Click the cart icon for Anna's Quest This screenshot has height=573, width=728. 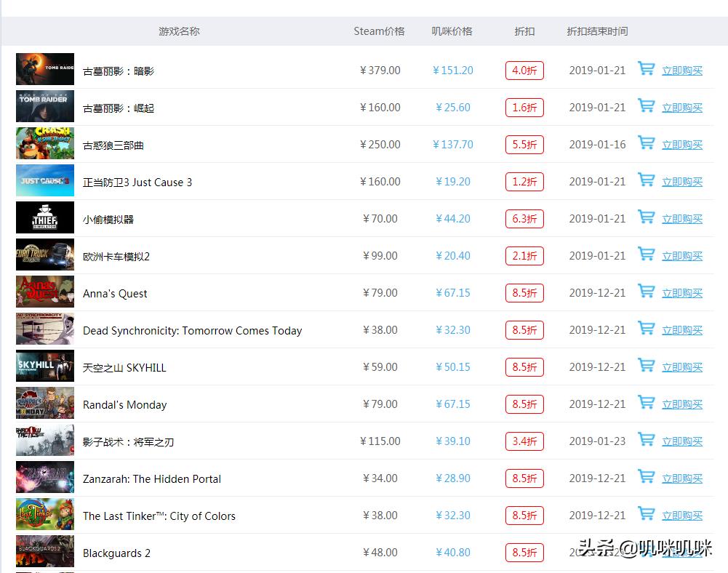click(647, 292)
